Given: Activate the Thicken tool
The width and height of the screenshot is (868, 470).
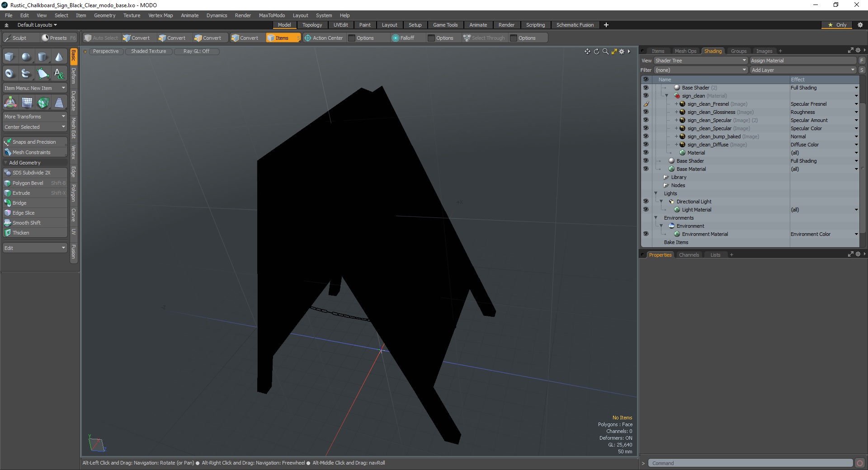Looking at the screenshot, I should coord(35,233).
